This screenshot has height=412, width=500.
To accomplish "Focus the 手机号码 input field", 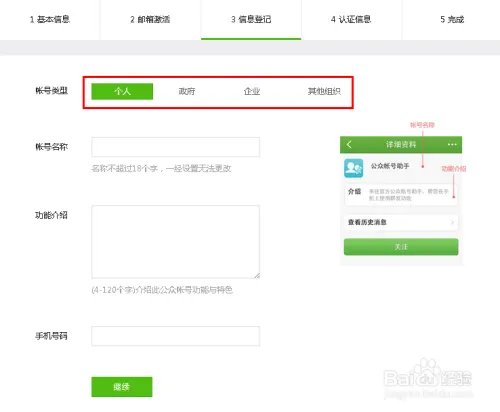I will (175, 336).
